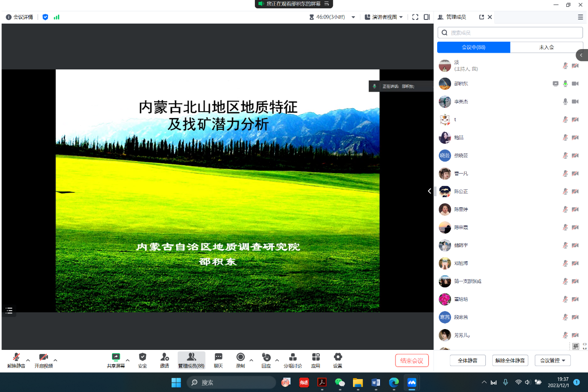Open the Settings gear icon
Image resolution: width=588 pixels, height=392 pixels.
pyautogui.click(x=338, y=358)
